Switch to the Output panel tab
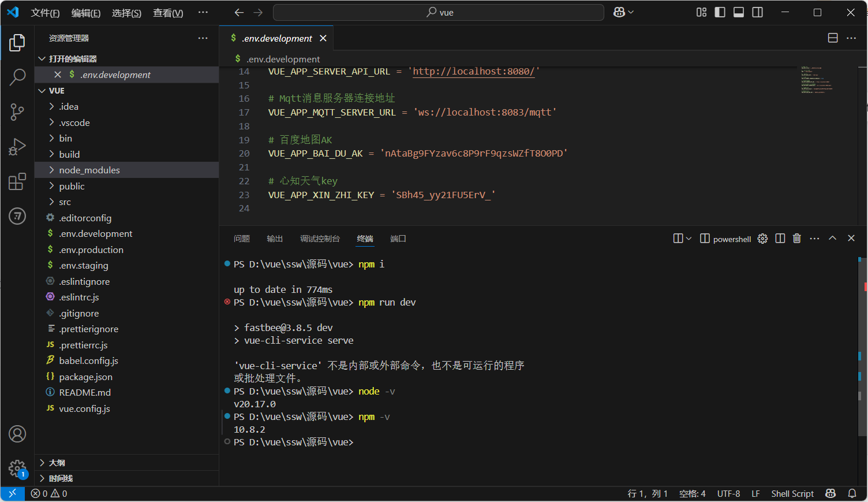 pyautogui.click(x=275, y=239)
